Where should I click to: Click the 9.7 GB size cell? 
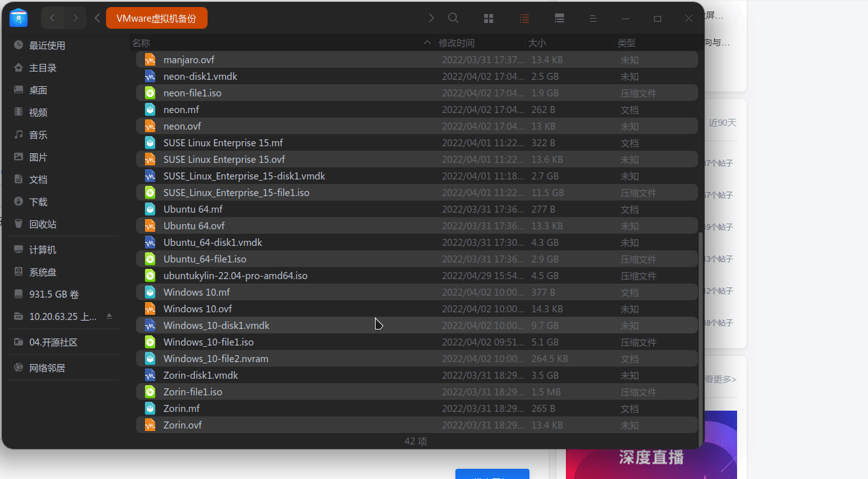click(545, 325)
